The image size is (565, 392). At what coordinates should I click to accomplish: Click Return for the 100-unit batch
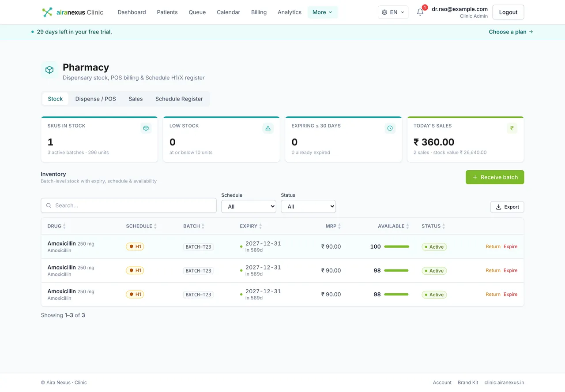493,246
